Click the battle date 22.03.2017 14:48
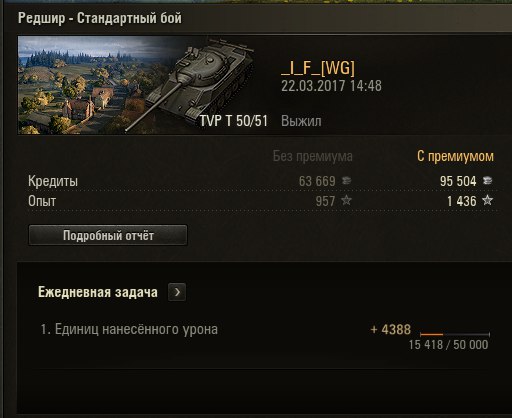 [x=331, y=86]
